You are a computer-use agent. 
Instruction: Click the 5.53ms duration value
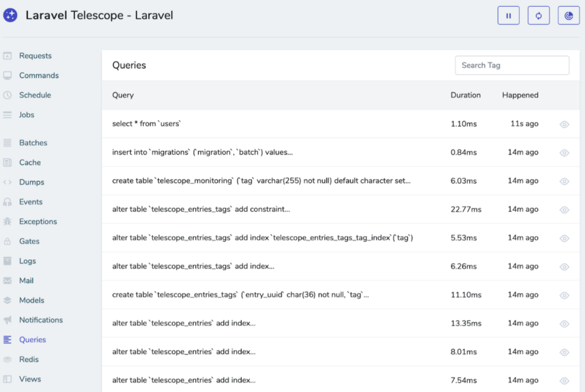pos(463,238)
